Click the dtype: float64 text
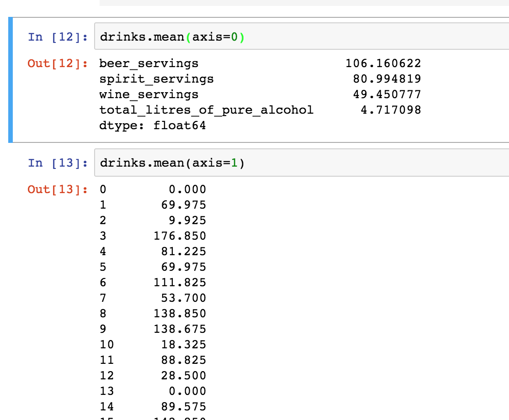Image resolution: width=509 pixels, height=420 pixels. coord(153,126)
